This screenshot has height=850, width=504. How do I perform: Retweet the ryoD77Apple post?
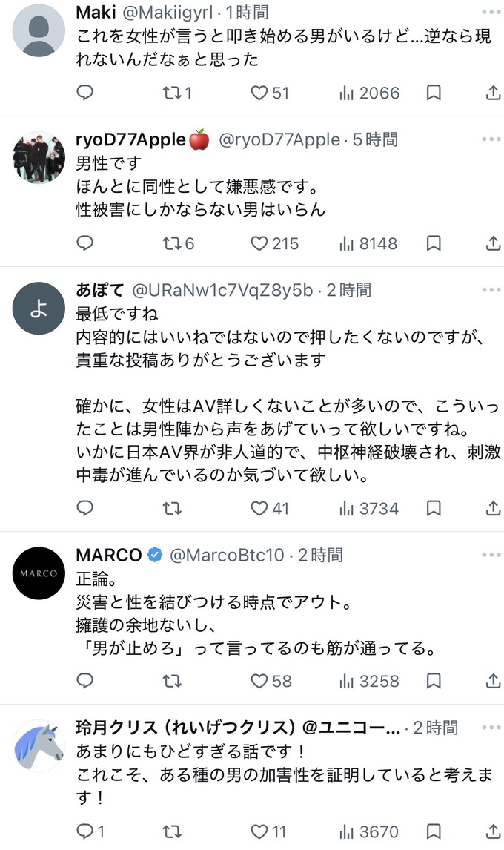179,243
